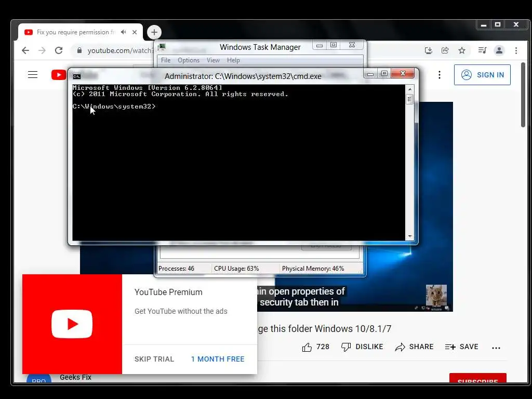
Task: Click the Task Manager title bar icon
Action: [162, 47]
